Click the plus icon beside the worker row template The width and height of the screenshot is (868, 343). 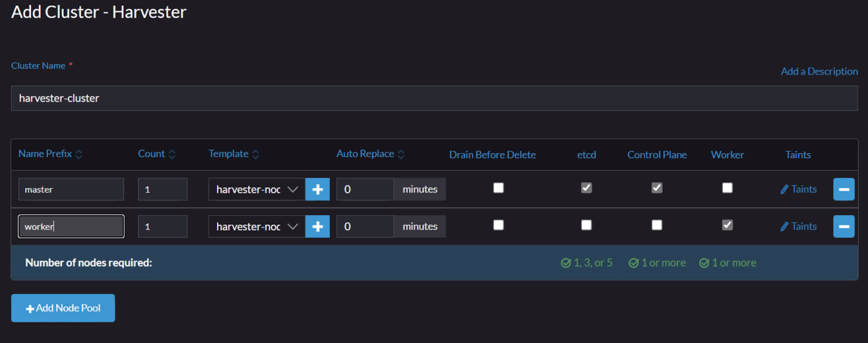(x=317, y=226)
